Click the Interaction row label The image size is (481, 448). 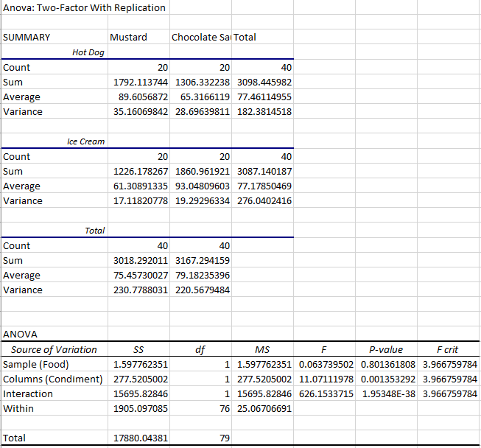tap(28, 394)
